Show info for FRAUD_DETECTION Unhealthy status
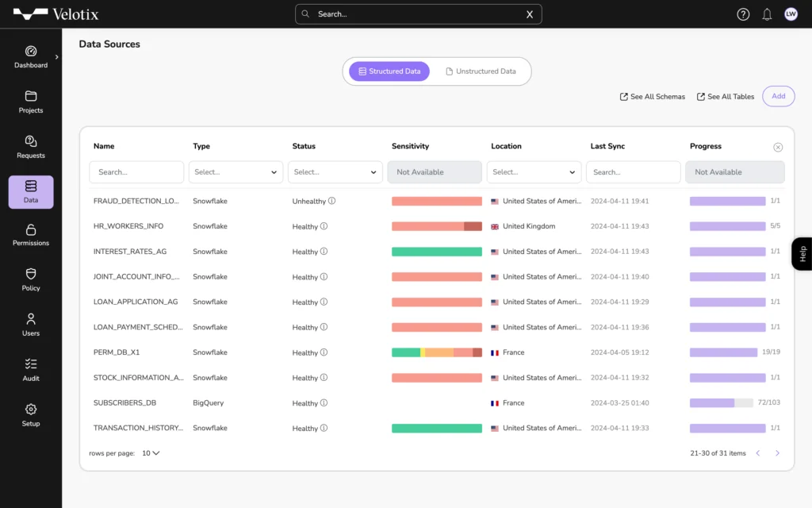 (x=332, y=201)
